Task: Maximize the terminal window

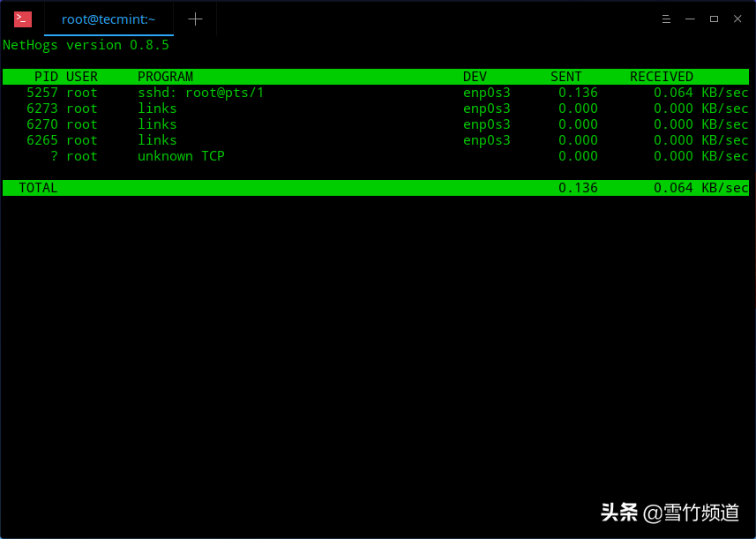Action: tap(714, 19)
